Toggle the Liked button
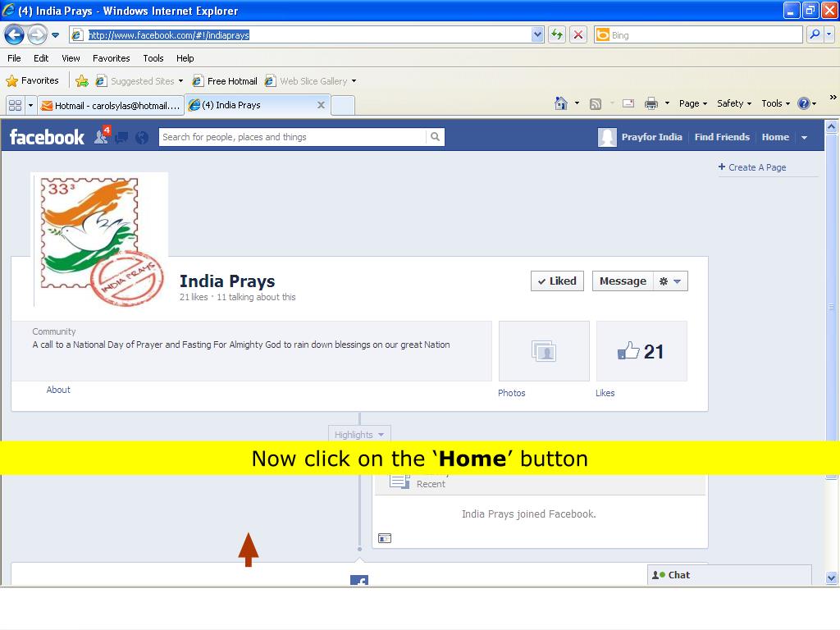This screenshot has width=840, height=630. (x=557, y=281)
